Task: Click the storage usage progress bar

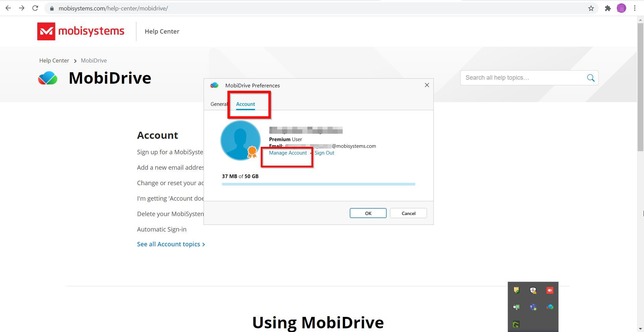Action: click(318, 184)
